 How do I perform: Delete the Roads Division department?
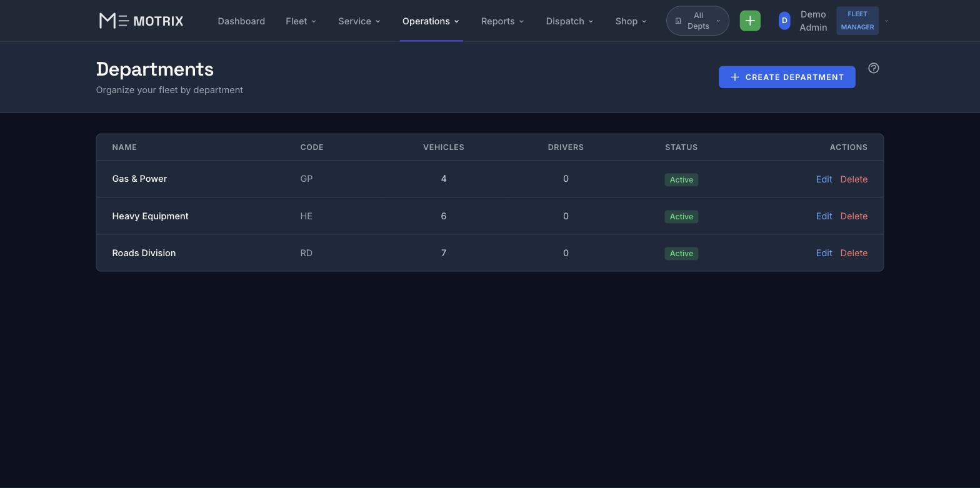click(854, 253)
